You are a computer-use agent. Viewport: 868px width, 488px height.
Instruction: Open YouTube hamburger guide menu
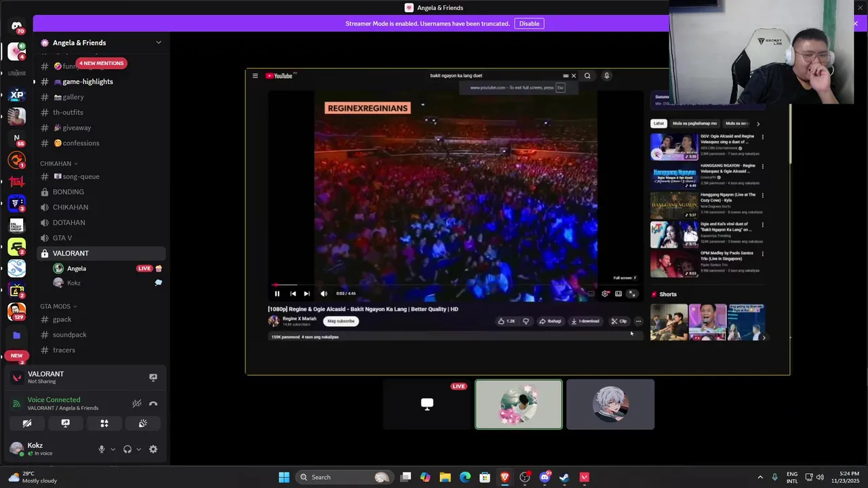[x=255, y=76]
